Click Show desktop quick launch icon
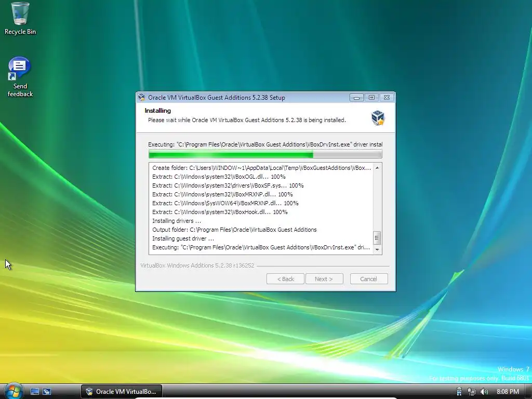532x399 pixels. pos(35,391)
